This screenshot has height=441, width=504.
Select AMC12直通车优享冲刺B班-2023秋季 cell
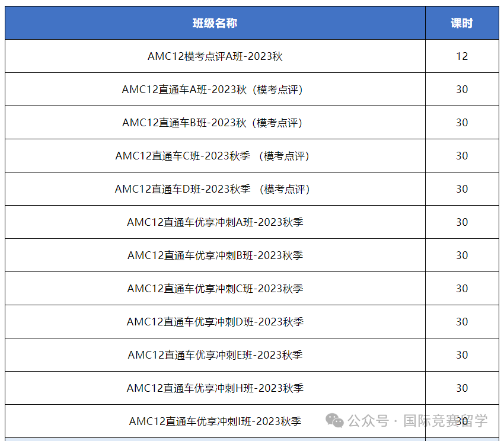click(x=215, y=255)
